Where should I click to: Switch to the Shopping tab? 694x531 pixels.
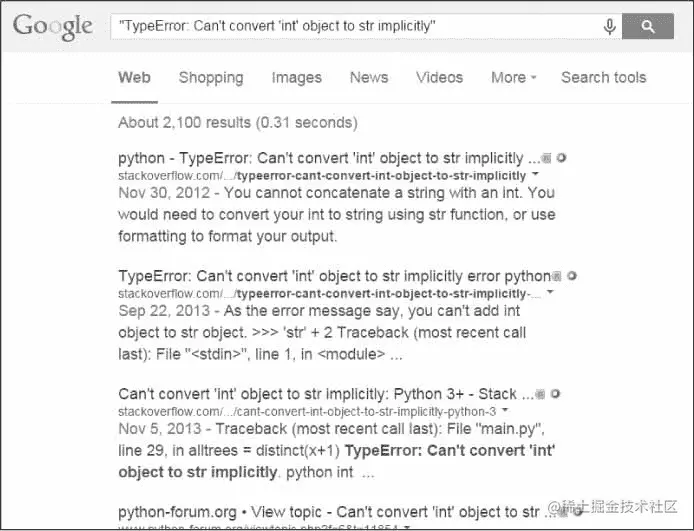(211, 78)
